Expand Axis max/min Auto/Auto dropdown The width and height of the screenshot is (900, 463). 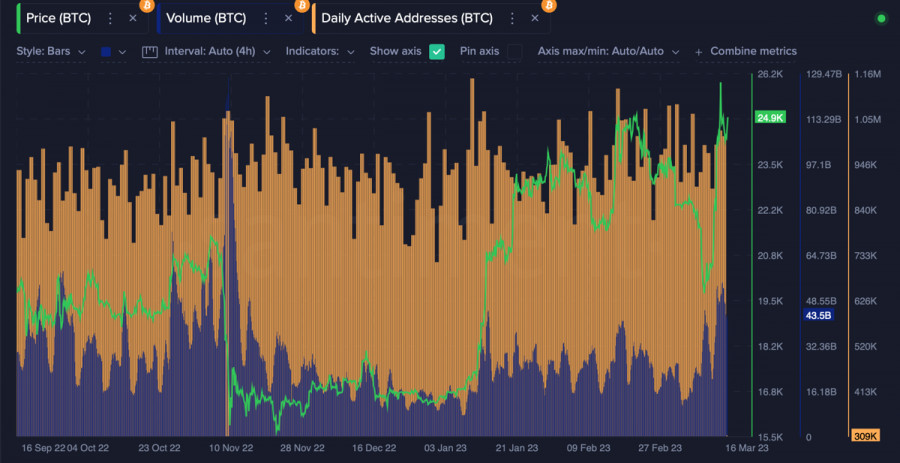tap(608, 51)
